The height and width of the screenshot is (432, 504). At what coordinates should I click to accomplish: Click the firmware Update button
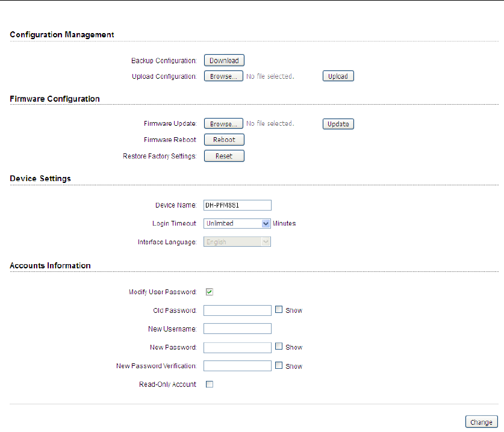tap(338, 124)
